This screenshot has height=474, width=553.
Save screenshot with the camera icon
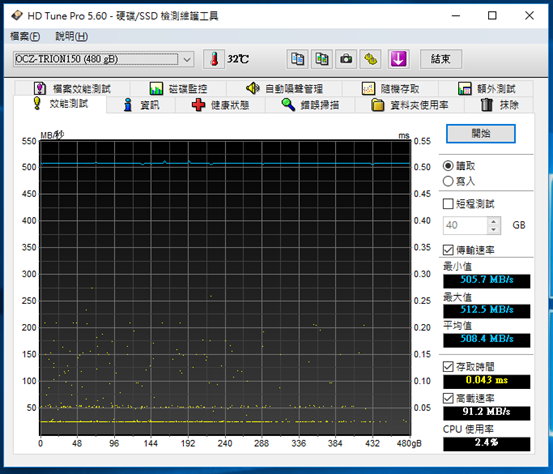[x=346, y=59]
